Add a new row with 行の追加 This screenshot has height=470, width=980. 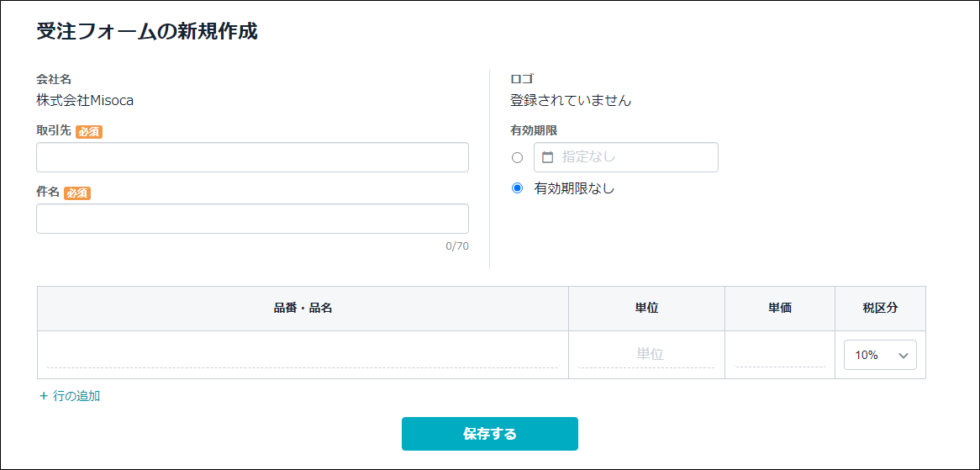click(70, 396)
